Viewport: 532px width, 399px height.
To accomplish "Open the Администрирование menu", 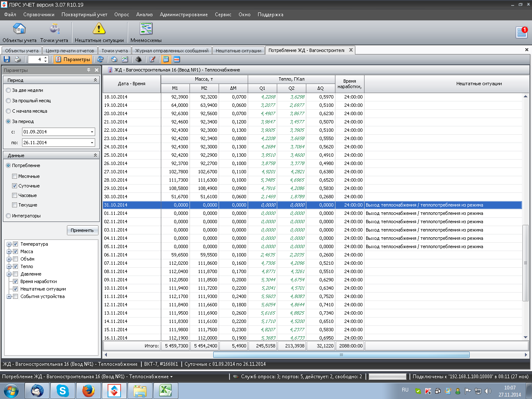I will pos(184,15).
